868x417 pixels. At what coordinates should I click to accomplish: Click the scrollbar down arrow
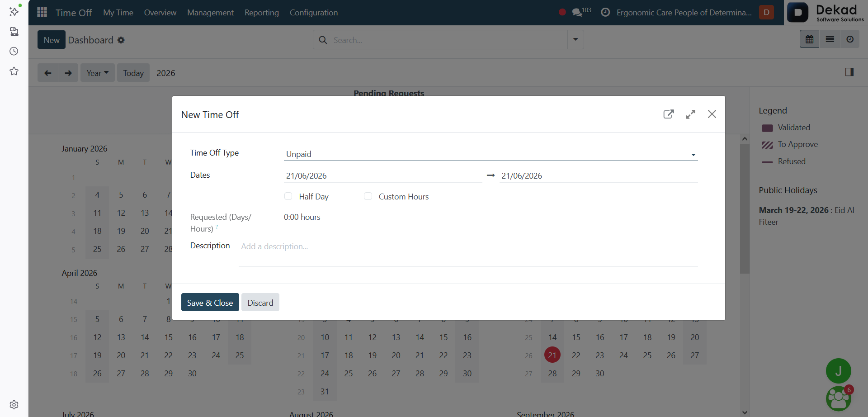click(x=745, y=412)
